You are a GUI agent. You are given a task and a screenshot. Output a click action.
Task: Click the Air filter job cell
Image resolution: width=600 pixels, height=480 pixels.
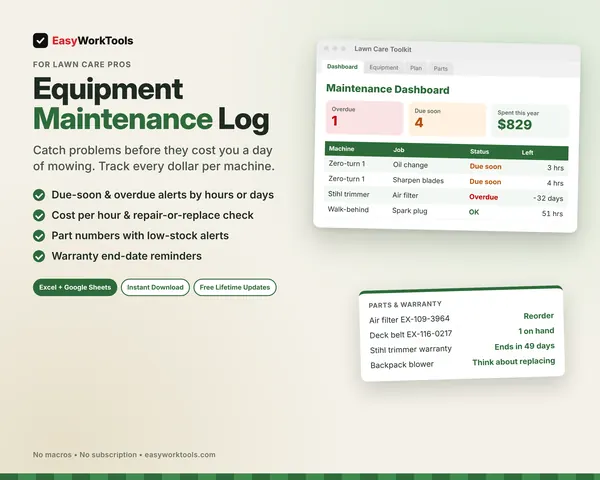[405, 195]
